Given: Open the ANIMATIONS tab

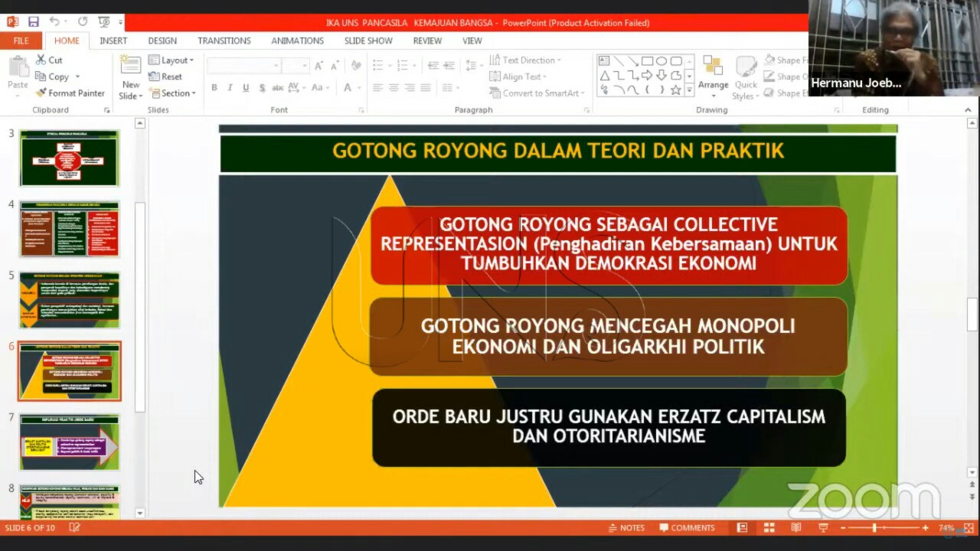Looking at the screenshot, I should pyautogui.click(x=297, y=41).
